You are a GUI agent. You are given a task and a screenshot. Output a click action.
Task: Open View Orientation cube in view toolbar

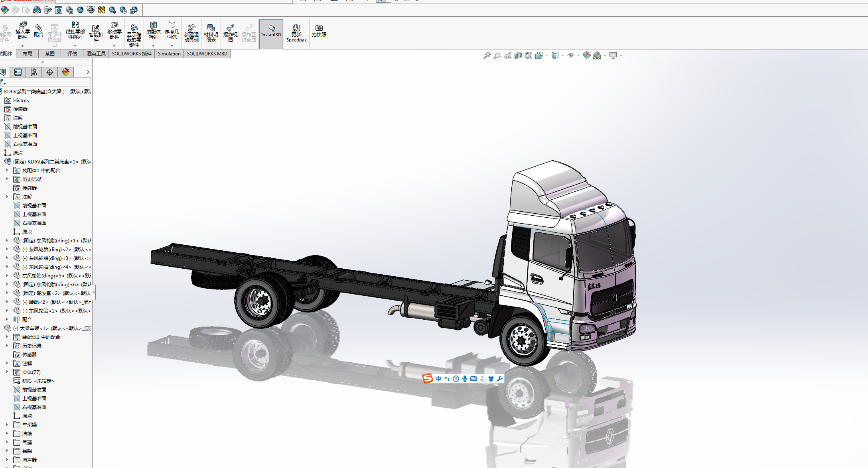tap(539, 56)
